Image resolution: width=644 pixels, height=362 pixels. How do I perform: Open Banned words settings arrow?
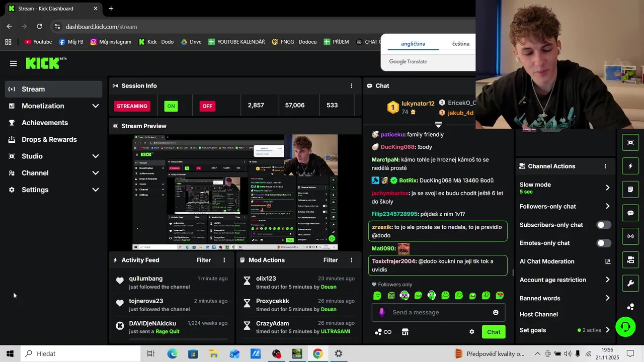click(607, 298)
